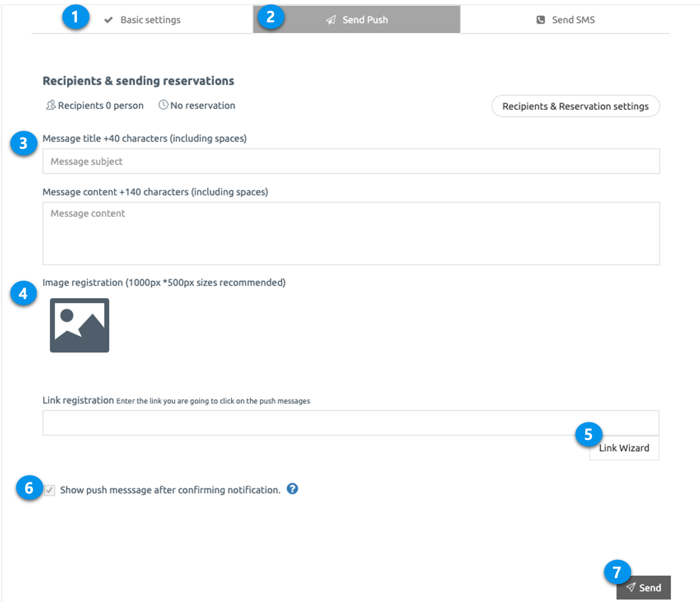The height and width of the screenshot is (602, 700).
Task: Click the image placeholder to register an image
Action: pos(80,325)
